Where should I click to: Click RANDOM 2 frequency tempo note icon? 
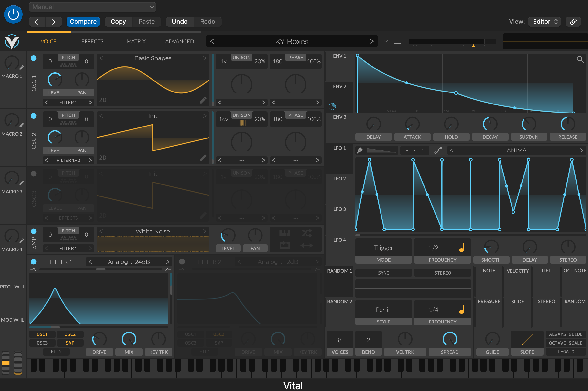click(x=461, y=310)
